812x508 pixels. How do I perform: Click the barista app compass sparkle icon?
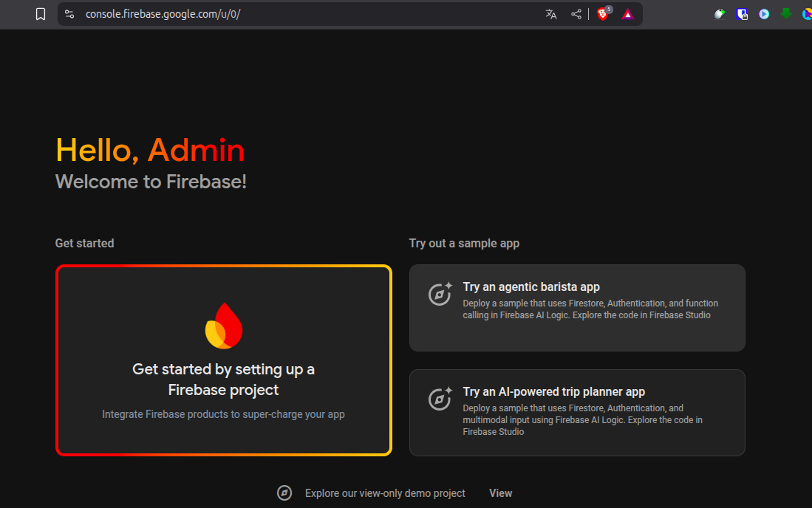pos(440,294)
